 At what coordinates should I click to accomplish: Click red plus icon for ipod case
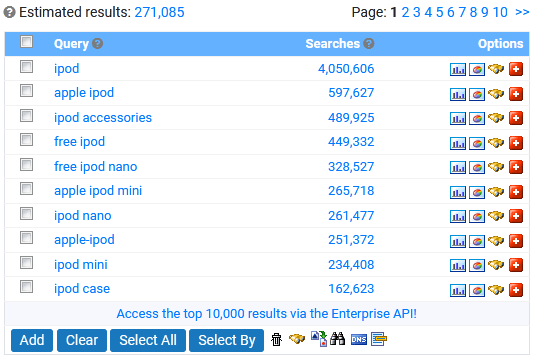[x=516, y=289]
